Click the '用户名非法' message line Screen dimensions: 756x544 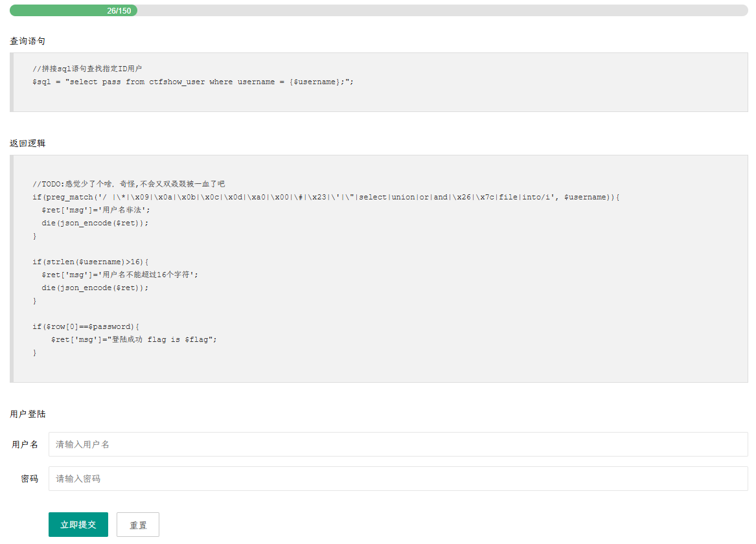(x=96, y=210)
